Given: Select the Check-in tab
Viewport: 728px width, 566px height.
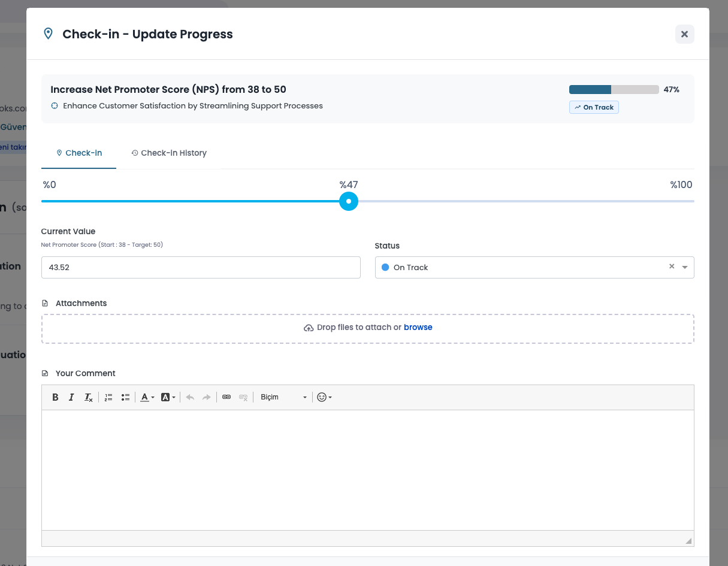Looking at the screenshot, I should pos(79,153).
